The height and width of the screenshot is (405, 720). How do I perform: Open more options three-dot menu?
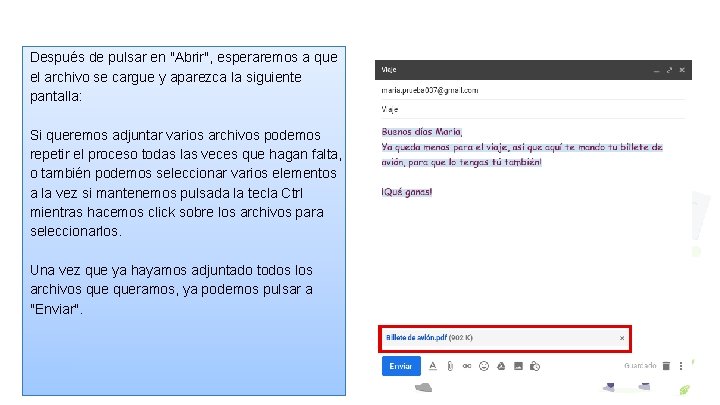(x=681, y=366)
